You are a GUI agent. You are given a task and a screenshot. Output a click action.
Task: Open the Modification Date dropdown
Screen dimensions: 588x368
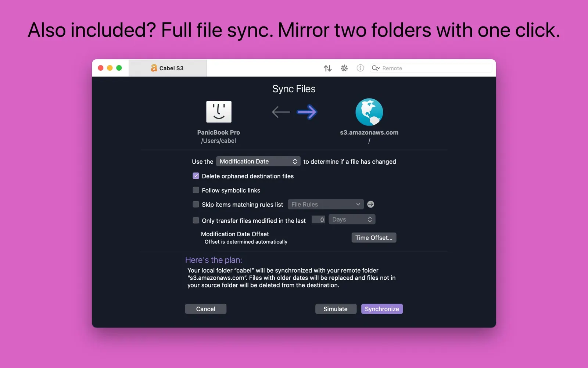(x=258, y=162)
